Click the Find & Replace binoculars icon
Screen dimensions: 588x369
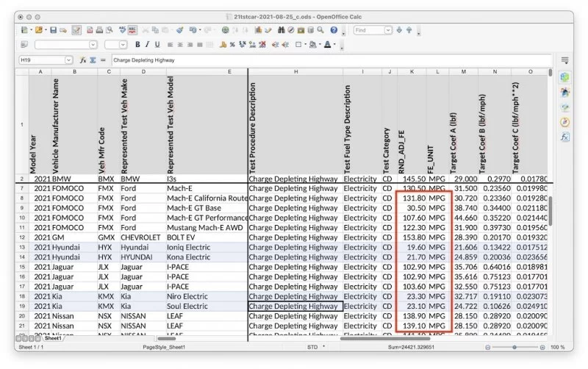point(282,30)
